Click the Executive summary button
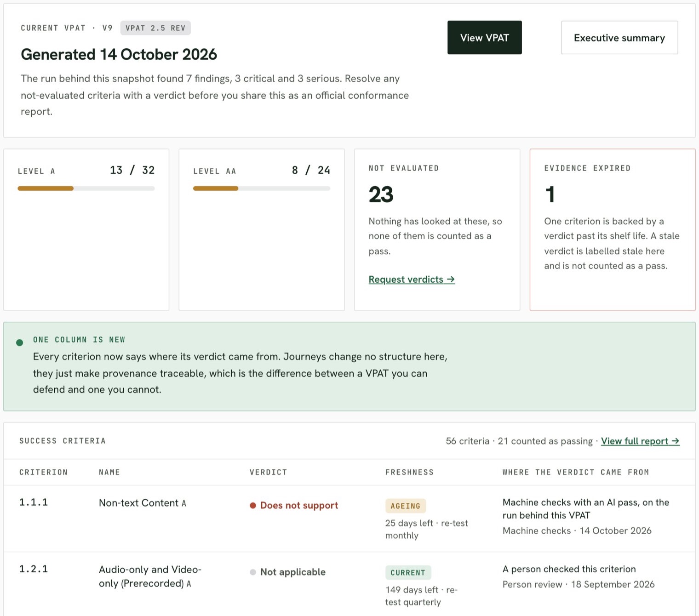 click(x=619, y=38)
